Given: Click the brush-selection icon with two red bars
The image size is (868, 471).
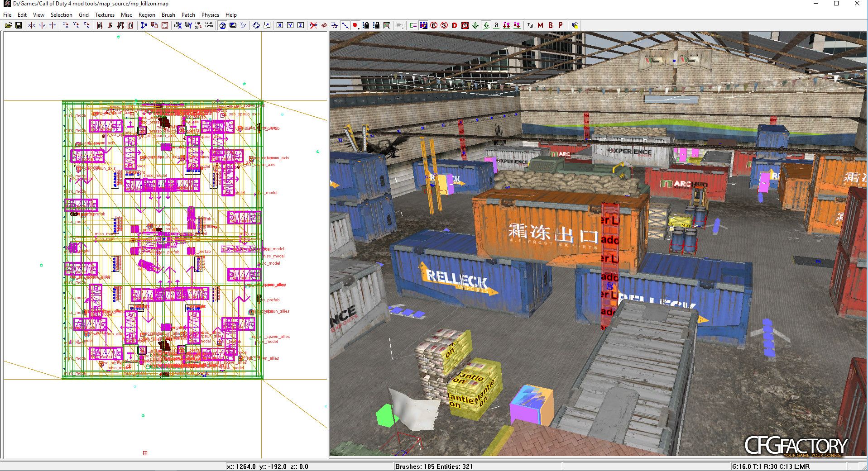Looking at the screenshot, I should [x=120, y=25].
